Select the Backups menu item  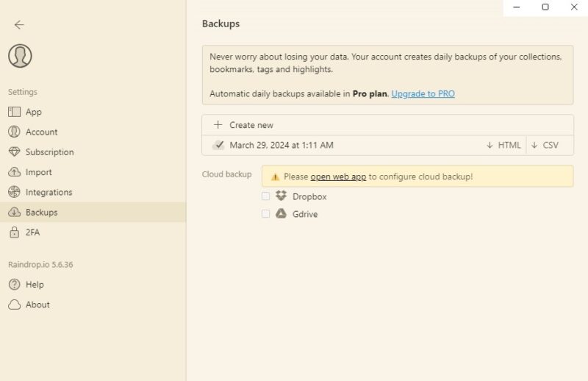[x=93, y=212]
